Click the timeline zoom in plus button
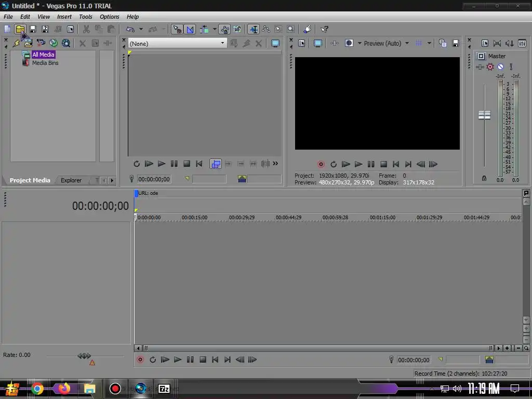This screenshot has height=399, width=532. [507, 348]
